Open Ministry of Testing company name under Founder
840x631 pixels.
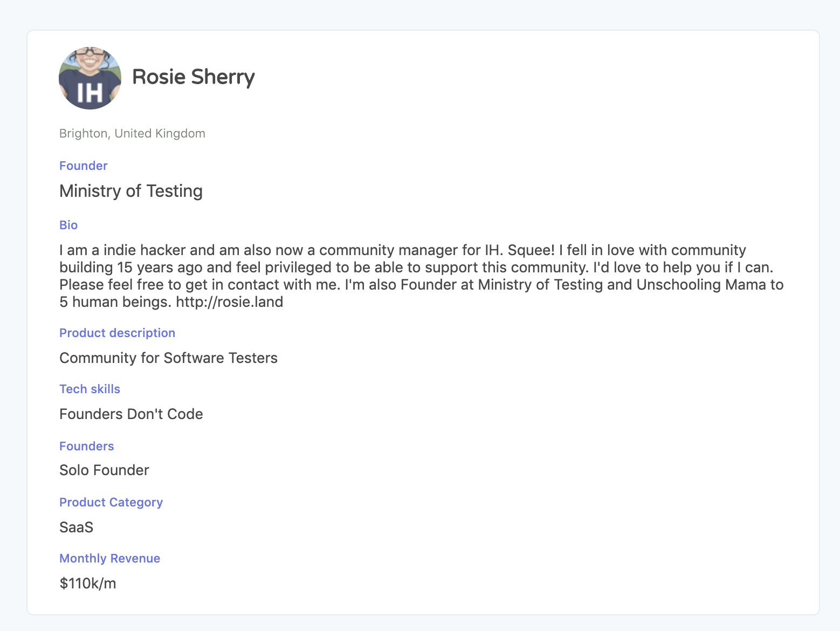tap(131, 191)
